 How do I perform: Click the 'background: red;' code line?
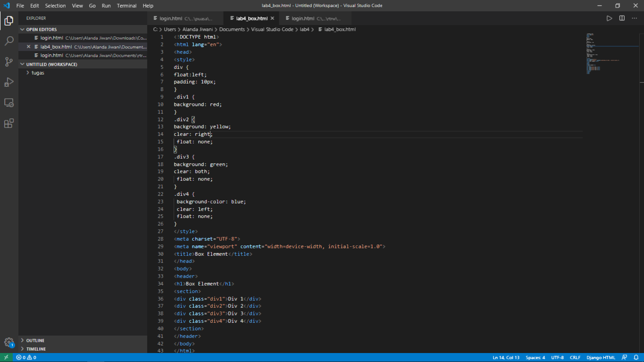[198, 104]
